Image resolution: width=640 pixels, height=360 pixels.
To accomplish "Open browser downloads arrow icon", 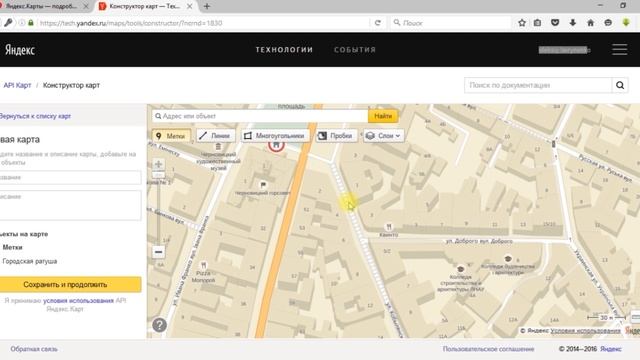I will [x=573, y=23].
